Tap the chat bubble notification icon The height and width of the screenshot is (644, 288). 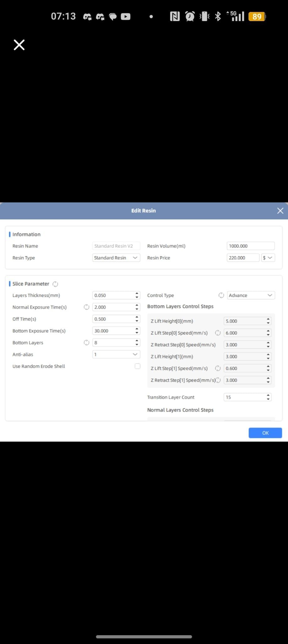click(x=113, y=16)
